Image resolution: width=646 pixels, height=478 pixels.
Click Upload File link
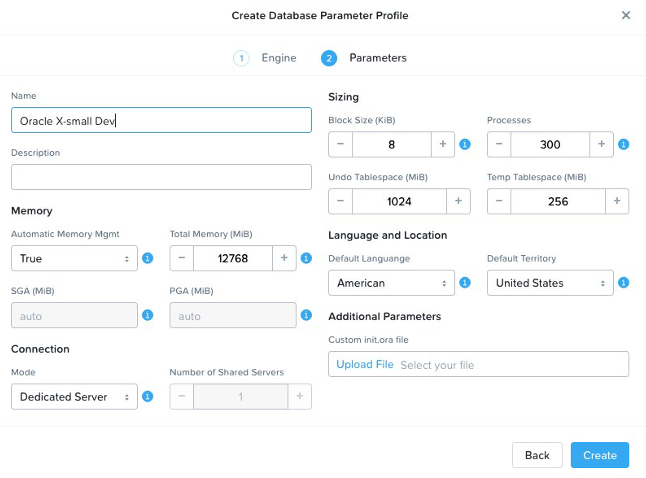(365, 364)
